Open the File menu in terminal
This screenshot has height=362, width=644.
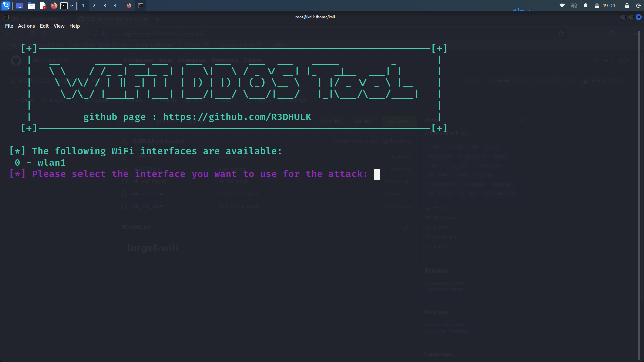tap(9, 25)
